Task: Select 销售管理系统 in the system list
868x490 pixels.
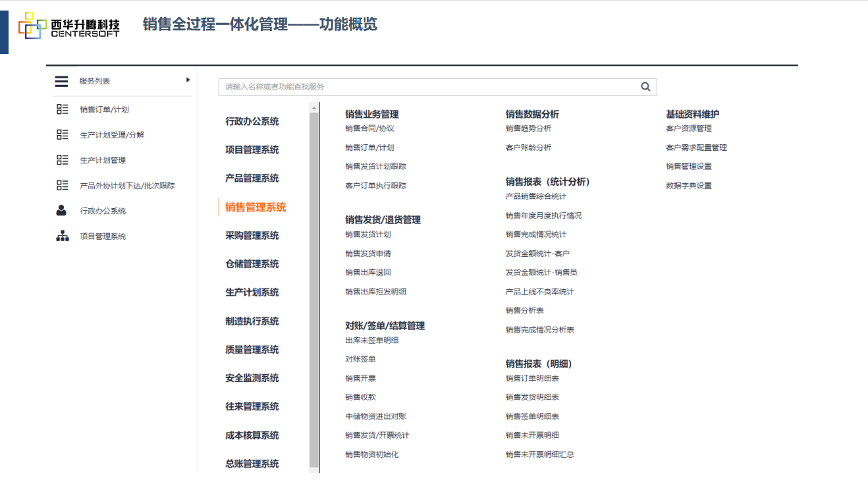Action: click(256, 207)
